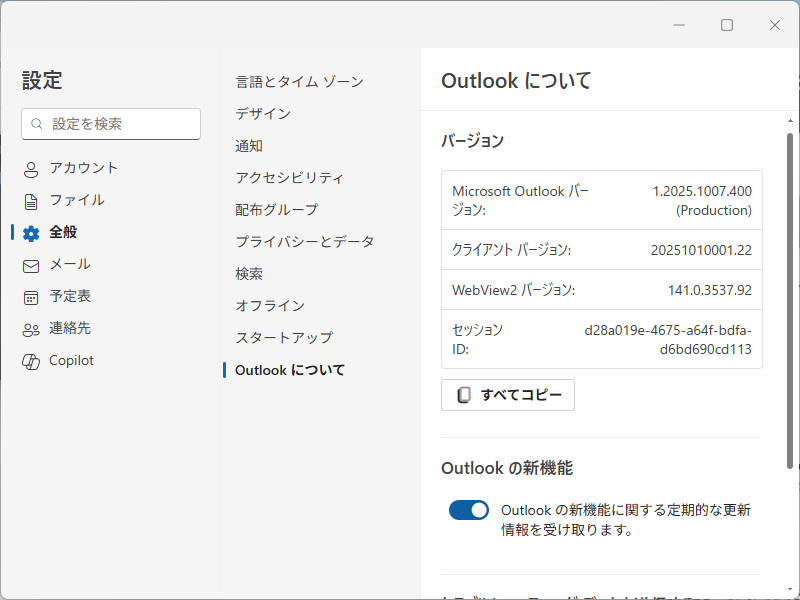Screen dimensions: 800x600
Task: Click the Microsoft Outlook バージョン label
Action: point(520,201)
